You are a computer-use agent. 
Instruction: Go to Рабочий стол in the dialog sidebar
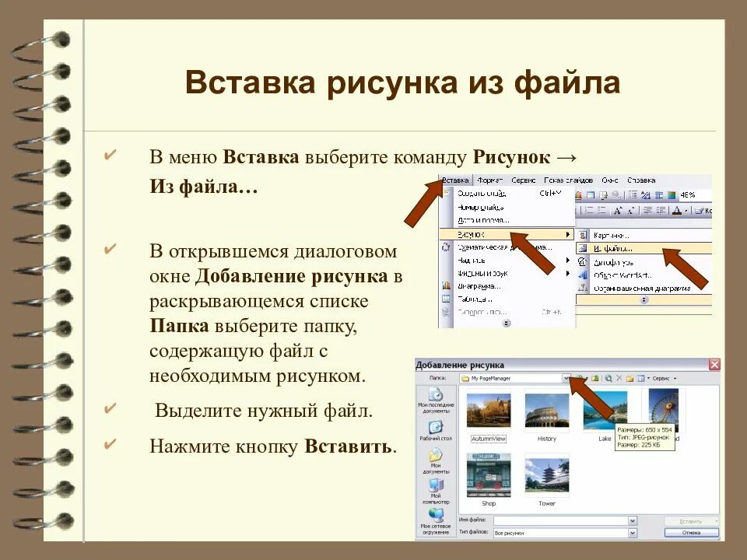pyautogui.click(x=436, y=430)
